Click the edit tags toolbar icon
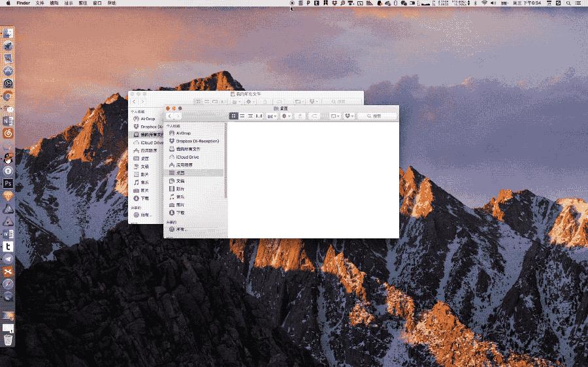Image resolution: width=588 pixels, height=367 pixels. point(315,116)
